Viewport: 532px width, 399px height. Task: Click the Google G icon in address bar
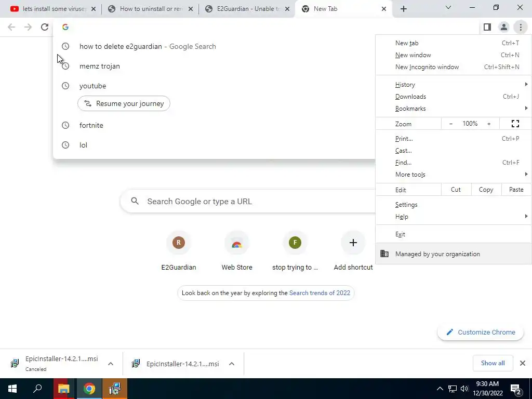tap(65, 27)
